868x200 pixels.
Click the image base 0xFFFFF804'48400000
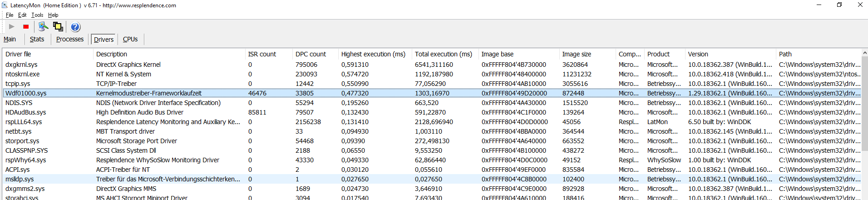tap(514, 74)
